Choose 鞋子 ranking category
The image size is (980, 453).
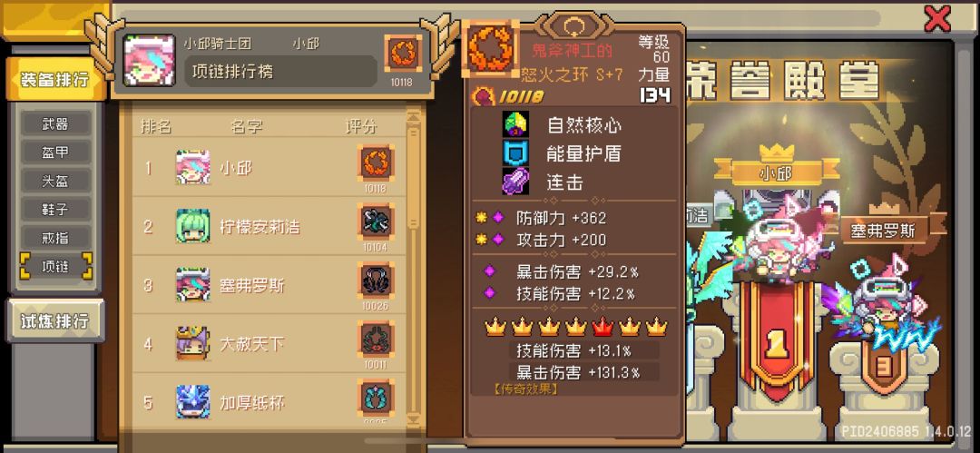click(55, 210)
